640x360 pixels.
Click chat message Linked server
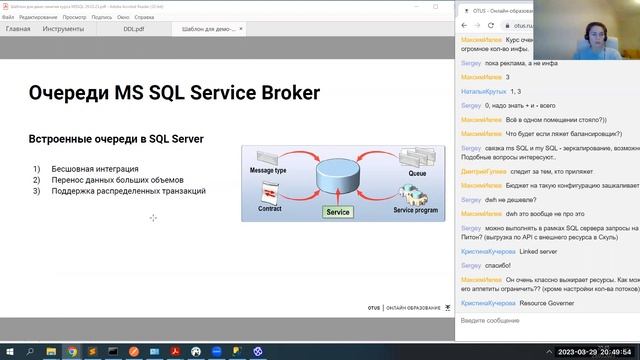[538, 251]
